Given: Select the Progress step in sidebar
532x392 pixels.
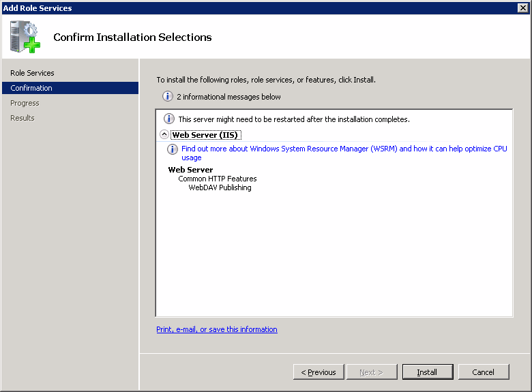Looking at the screenshot, I should coord(25,103).
